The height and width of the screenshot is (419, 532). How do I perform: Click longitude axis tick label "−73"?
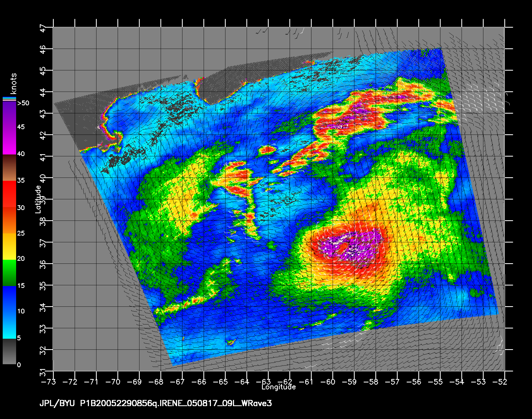tap(48, 382)
